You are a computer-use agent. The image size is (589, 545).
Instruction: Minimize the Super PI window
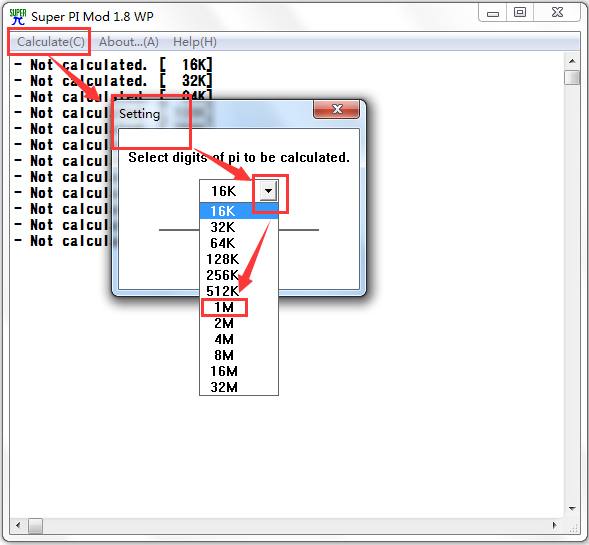pos(493,13)
